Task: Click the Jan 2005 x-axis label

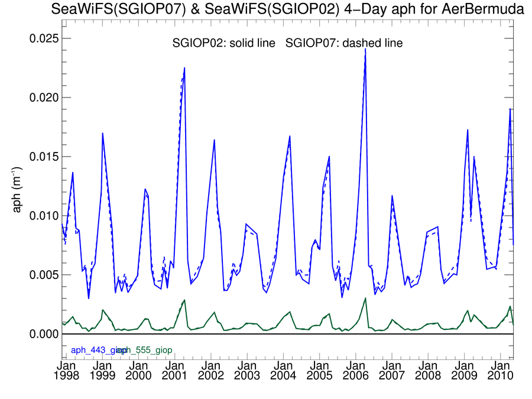Action: pyautogui.click(x=319, y=371)
